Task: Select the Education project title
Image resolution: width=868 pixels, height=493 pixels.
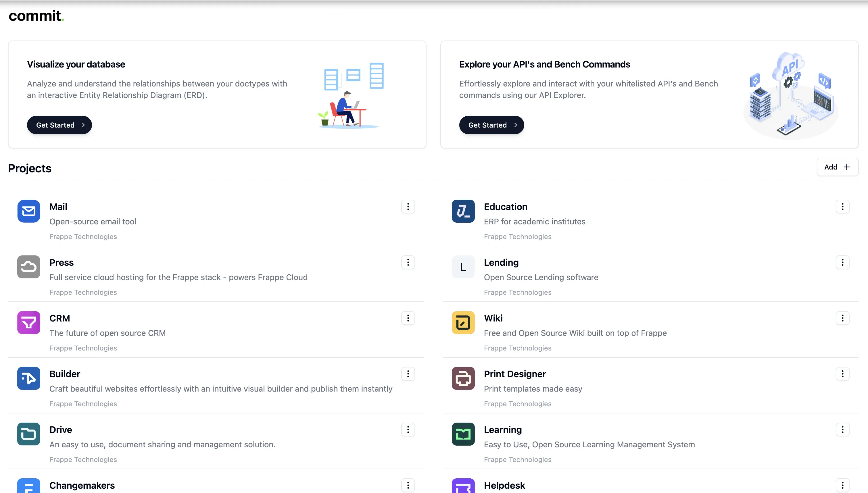Action: [505, 207]
